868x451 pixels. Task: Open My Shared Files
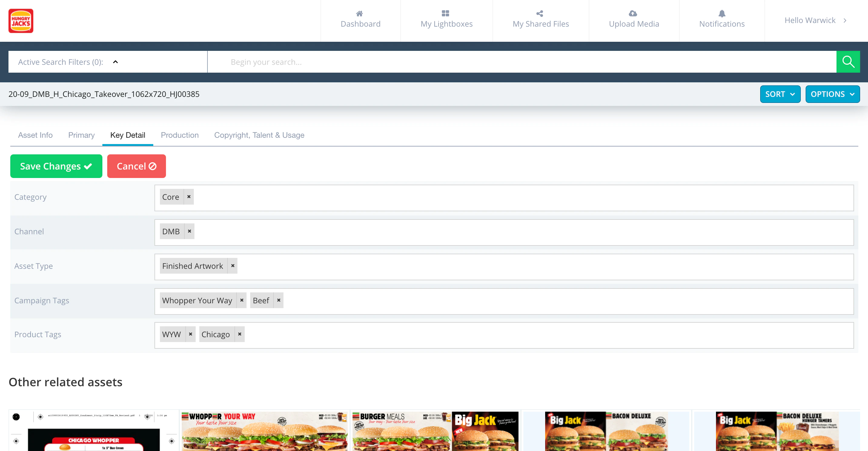point(541,20)
